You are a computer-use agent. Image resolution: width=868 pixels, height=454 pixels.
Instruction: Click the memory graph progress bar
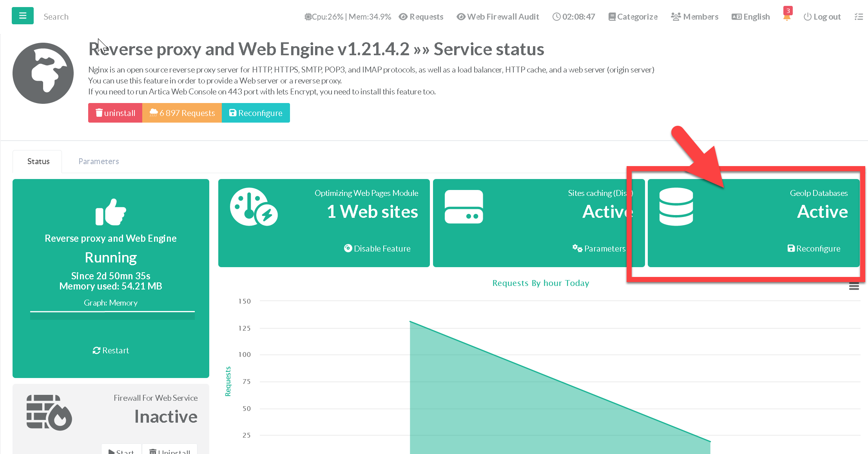tap(112, 316)
